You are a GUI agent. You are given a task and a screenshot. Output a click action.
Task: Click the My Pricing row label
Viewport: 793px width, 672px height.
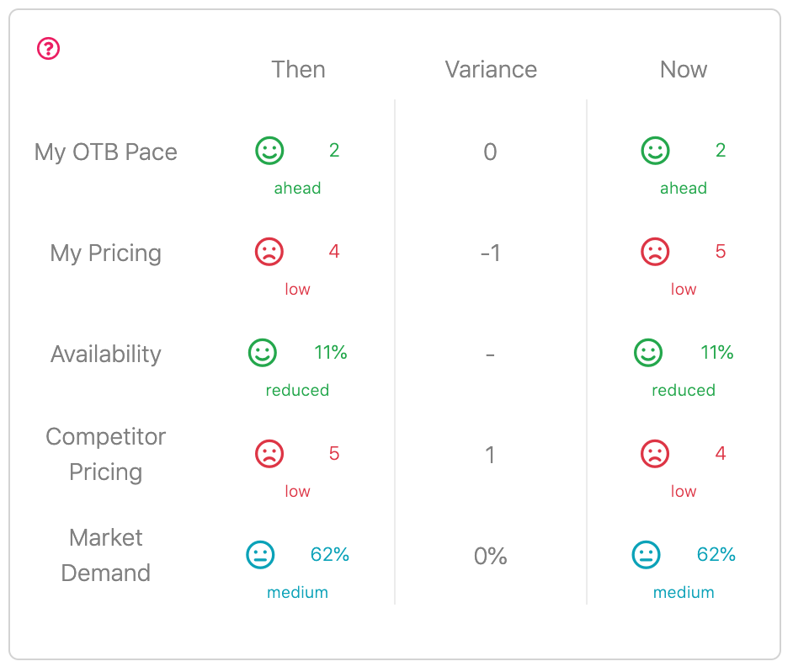106,253
